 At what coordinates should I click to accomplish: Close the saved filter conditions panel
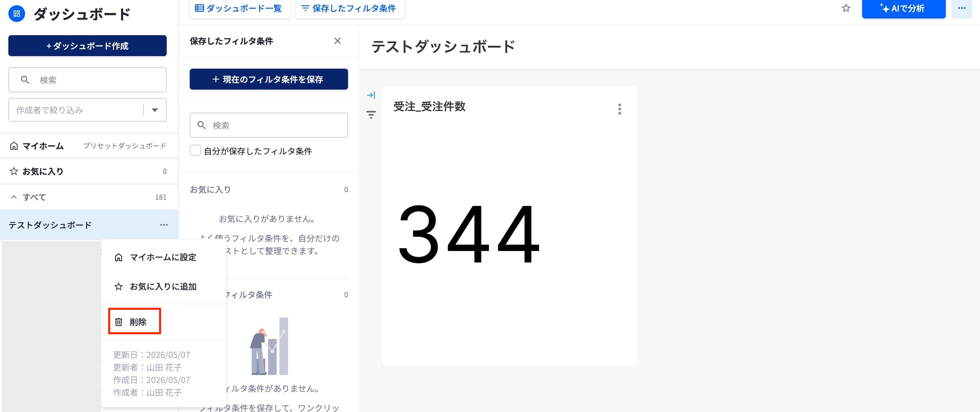tap(337, 41)
